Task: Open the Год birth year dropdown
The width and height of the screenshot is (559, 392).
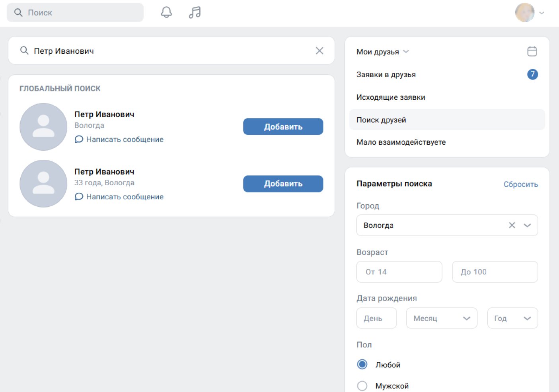Action: (x=512, y=318)
